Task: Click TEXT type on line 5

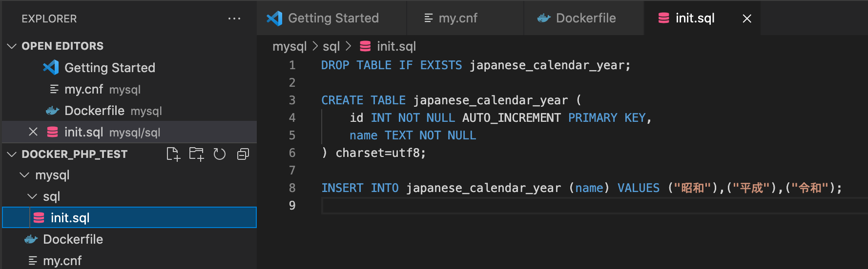Action: point(398,135)
